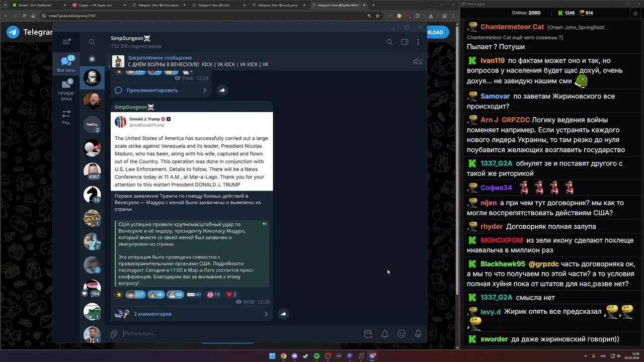Toggle the reaction with 40 count
This screenshot has height=362, width=644.
pyautogui.click(x=194, y=295)
